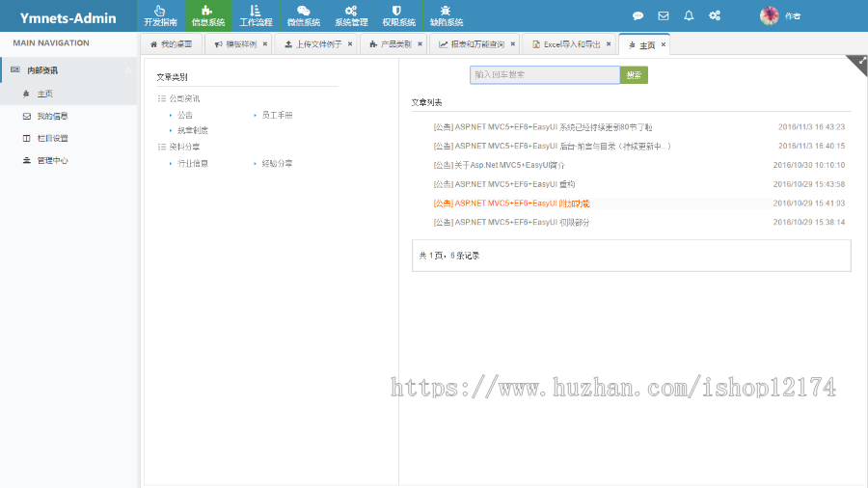The width and height of the screenshot is (868, 488).
Task: Focus the article search input field
Action: (545, 74)
